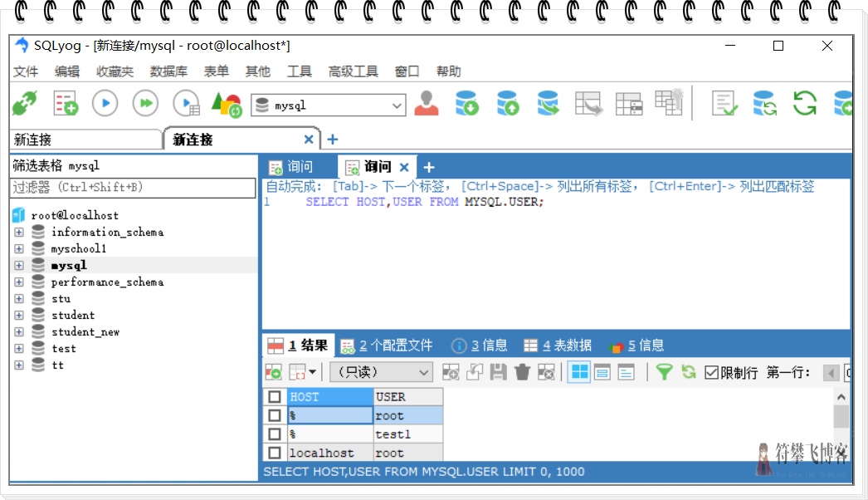
Task: Add a new query tab plus
Action: pos(428,167)
